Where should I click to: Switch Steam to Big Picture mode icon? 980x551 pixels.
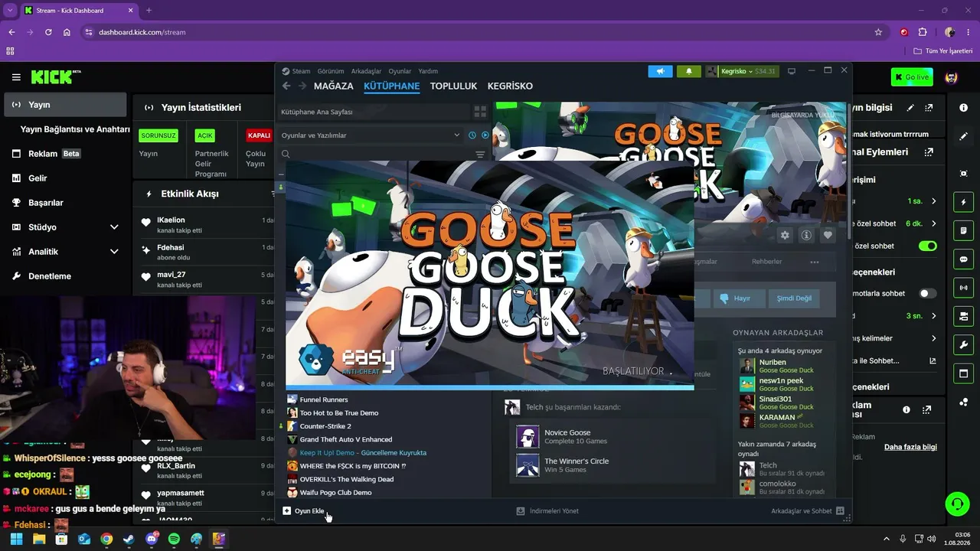[792, 71]
